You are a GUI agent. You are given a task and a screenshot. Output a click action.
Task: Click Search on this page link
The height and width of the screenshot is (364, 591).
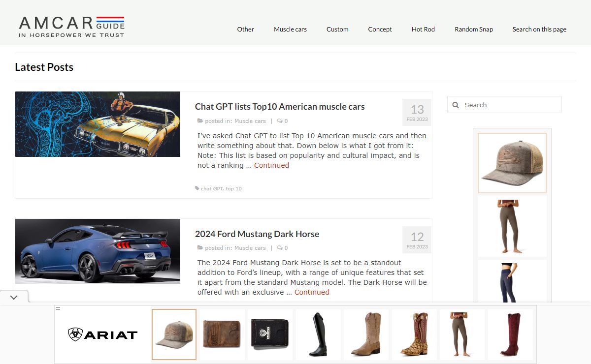539,29
